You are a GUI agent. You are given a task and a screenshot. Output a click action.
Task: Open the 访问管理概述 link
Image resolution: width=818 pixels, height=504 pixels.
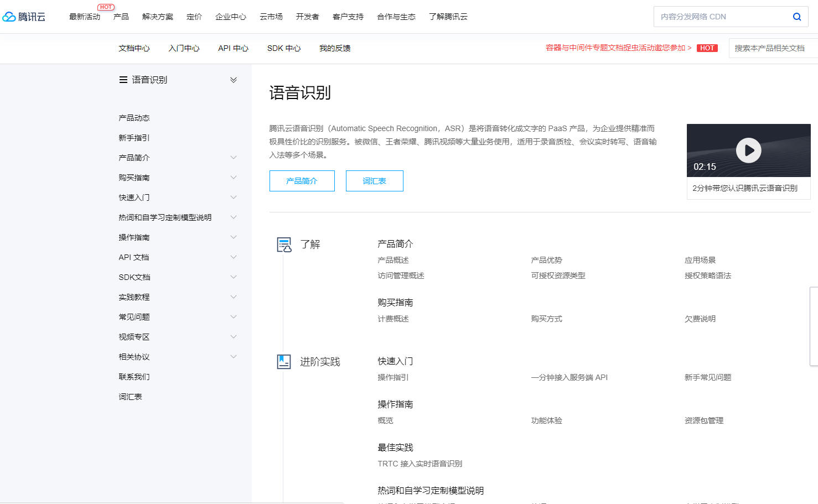click(x=401, y=276)
